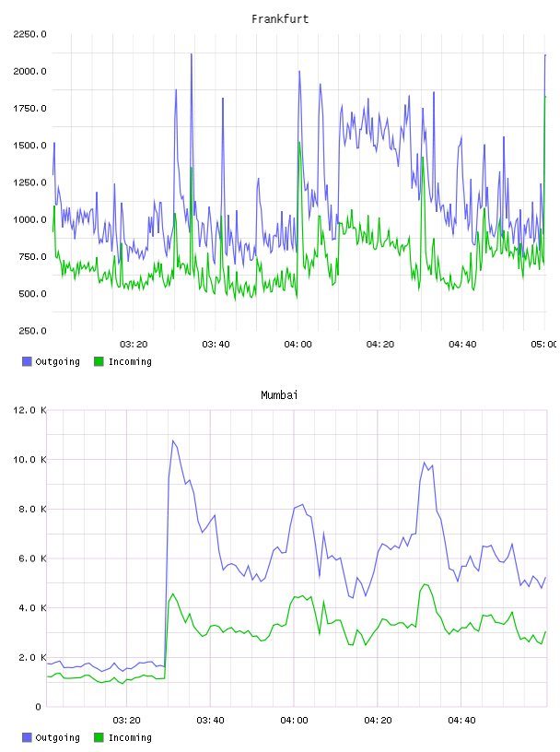Click the 04:00 time label on Mumbai chart
560x752 pixels.
[294, 721]
